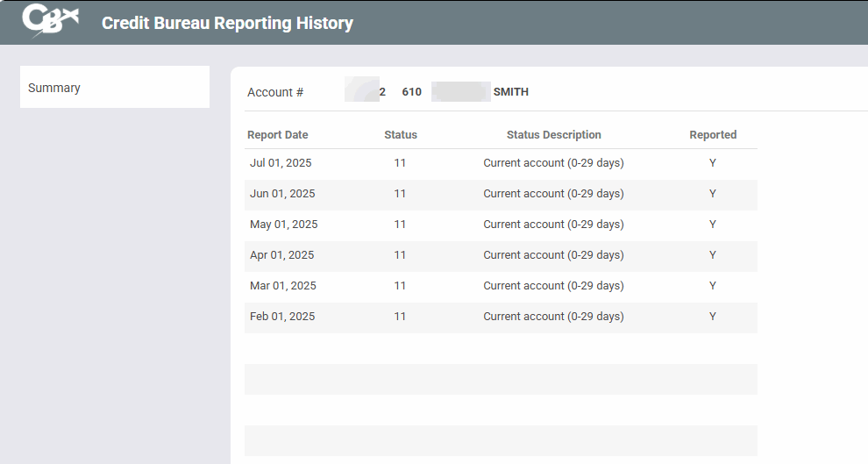Screen dimensions: 868x464
Task: Click status description in the Jun 2025 row
Action: coord(553,194)
